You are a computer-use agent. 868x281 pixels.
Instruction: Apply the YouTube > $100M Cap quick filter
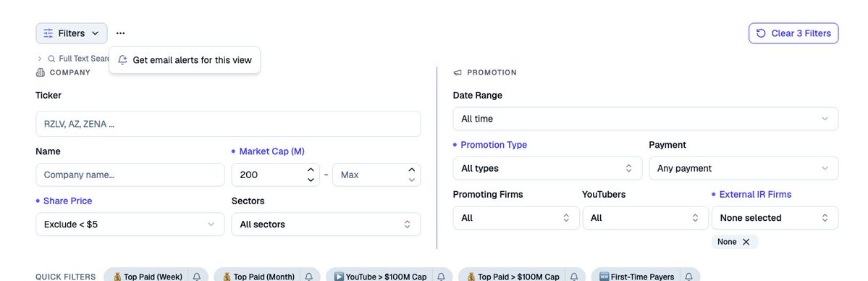380,277
